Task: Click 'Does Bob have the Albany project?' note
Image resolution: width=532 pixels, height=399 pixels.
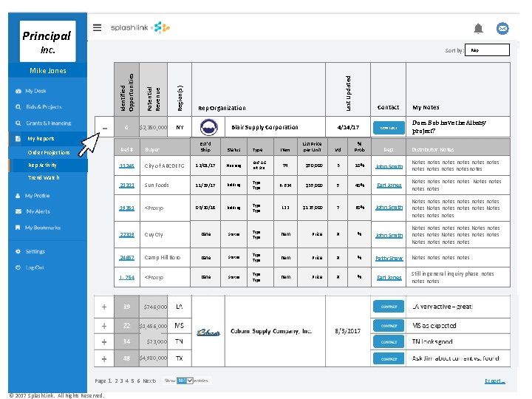Action: coord(449,127)
